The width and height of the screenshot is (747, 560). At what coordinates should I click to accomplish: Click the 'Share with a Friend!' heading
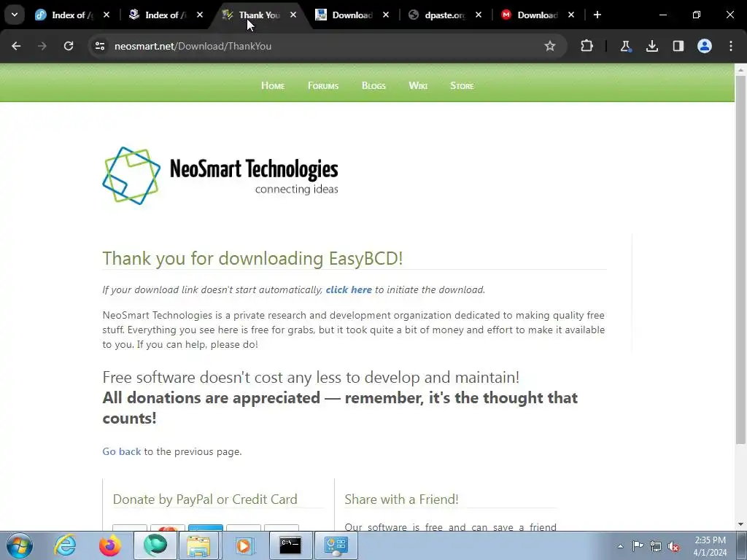coord(401,499)
